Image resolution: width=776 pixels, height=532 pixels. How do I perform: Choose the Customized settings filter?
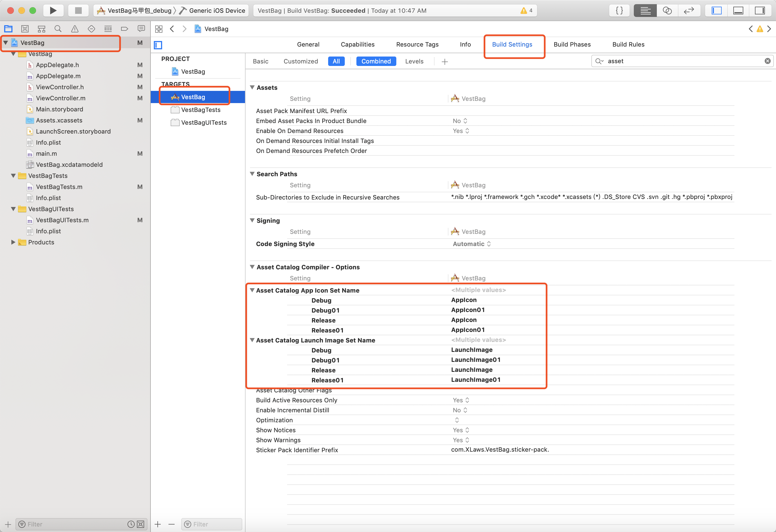tap(300, 62)
